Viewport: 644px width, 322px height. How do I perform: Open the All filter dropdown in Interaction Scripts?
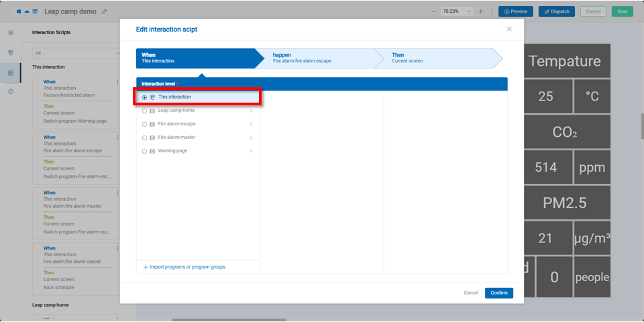click(75, 53)
